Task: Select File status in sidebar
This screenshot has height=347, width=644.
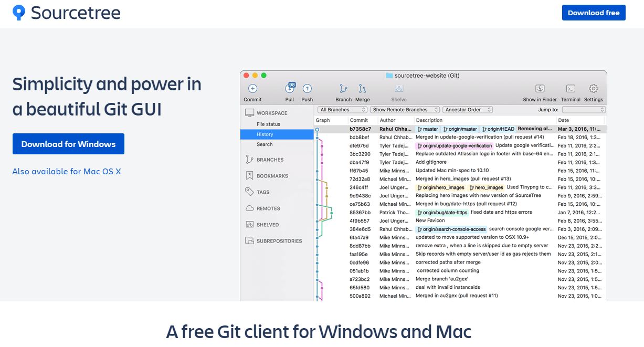Action: [268, 124]
